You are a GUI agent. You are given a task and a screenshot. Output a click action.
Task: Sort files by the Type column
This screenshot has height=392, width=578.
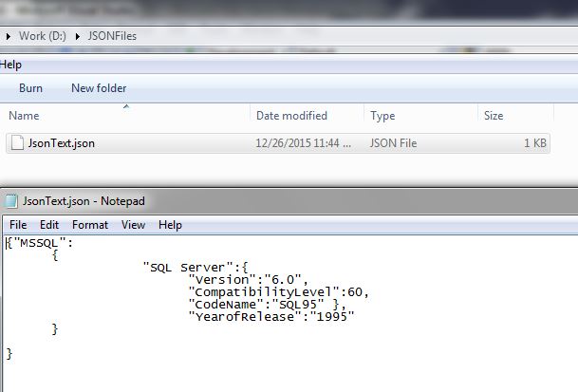click(382, 116)
